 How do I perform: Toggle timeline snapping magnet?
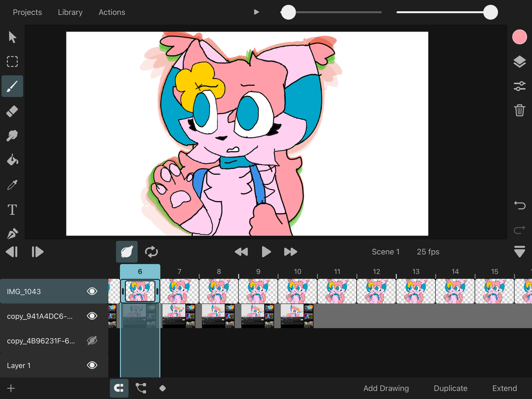[119, 388]
